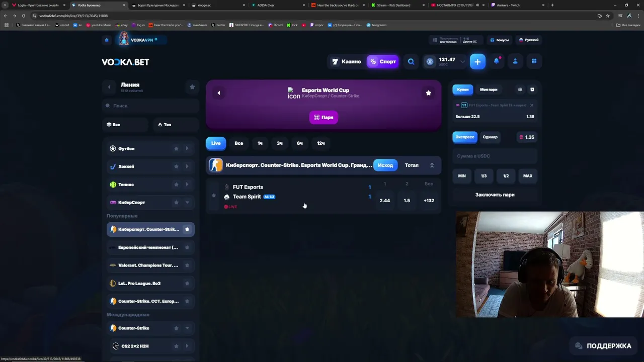Select the Тотал market tab
The width and height of the screenshot is (644, 362).
412,165
